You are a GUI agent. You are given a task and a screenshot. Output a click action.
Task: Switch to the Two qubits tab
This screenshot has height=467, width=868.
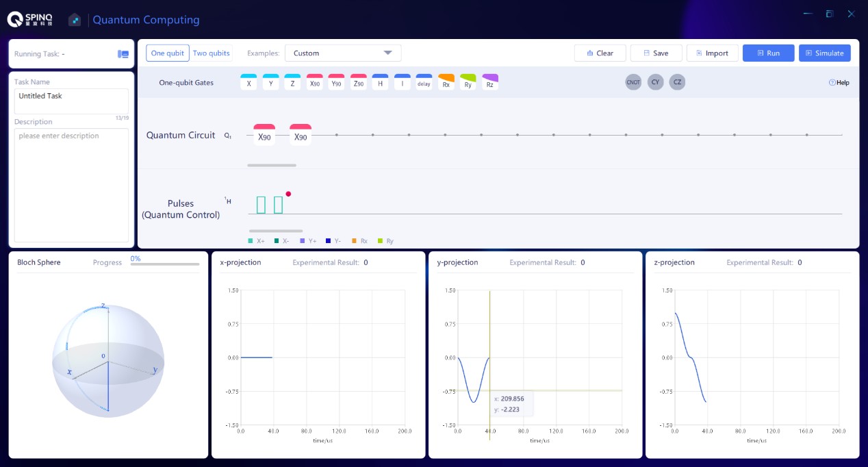(212, 53)
